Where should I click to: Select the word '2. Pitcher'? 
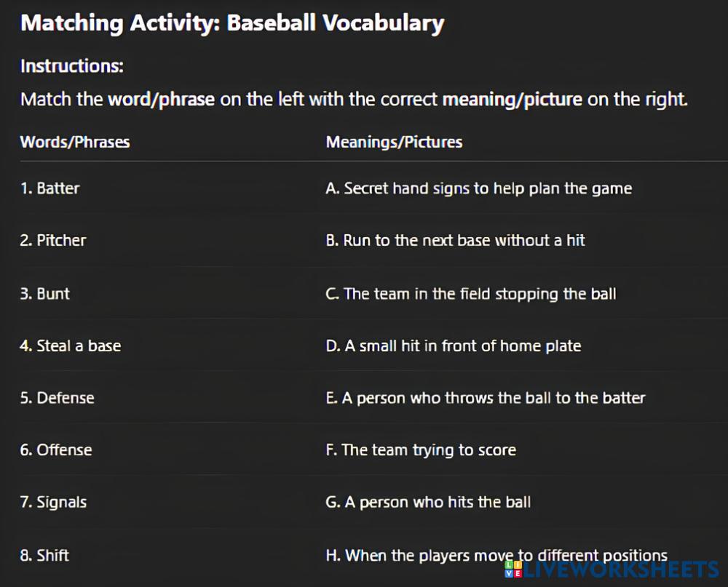pos(52,241)
